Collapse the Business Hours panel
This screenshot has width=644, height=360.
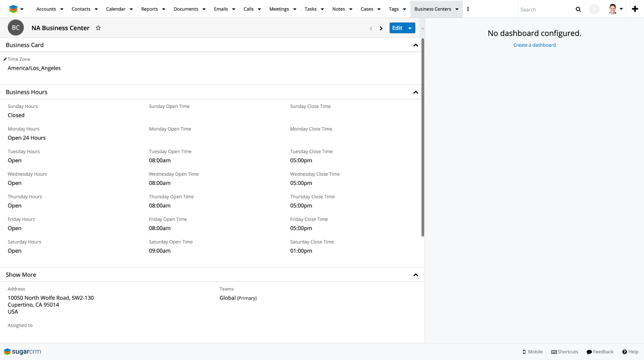point(415,92)
